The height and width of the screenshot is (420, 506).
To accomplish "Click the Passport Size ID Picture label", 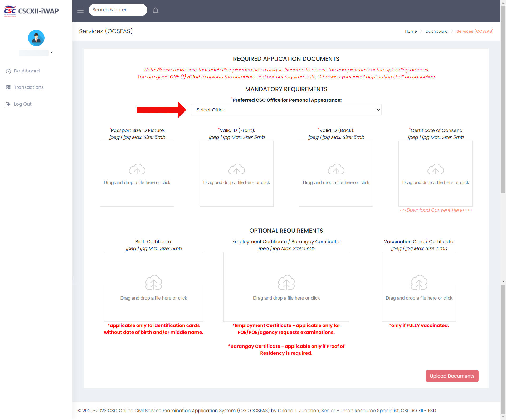I will 137,130.
